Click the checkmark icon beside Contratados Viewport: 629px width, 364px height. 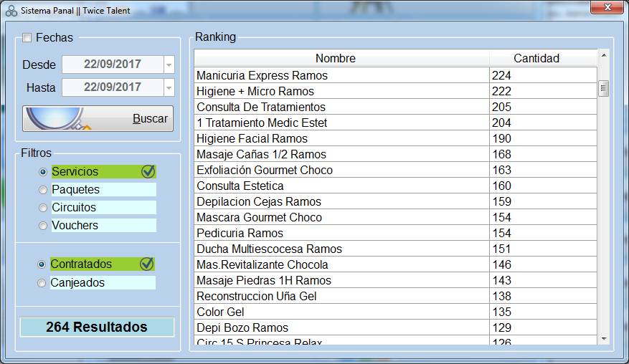(x=147, y=264)
